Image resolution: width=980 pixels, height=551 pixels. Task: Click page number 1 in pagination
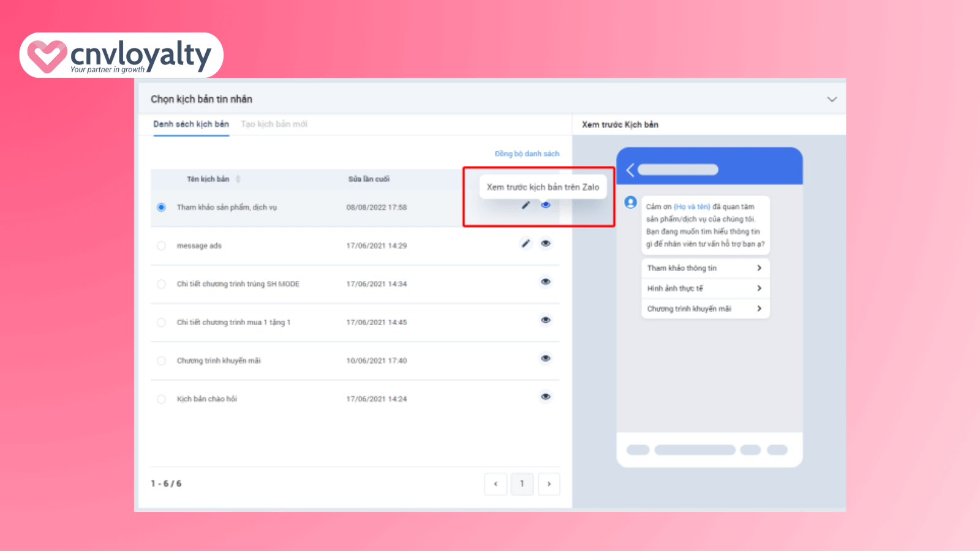click(522, 484)
